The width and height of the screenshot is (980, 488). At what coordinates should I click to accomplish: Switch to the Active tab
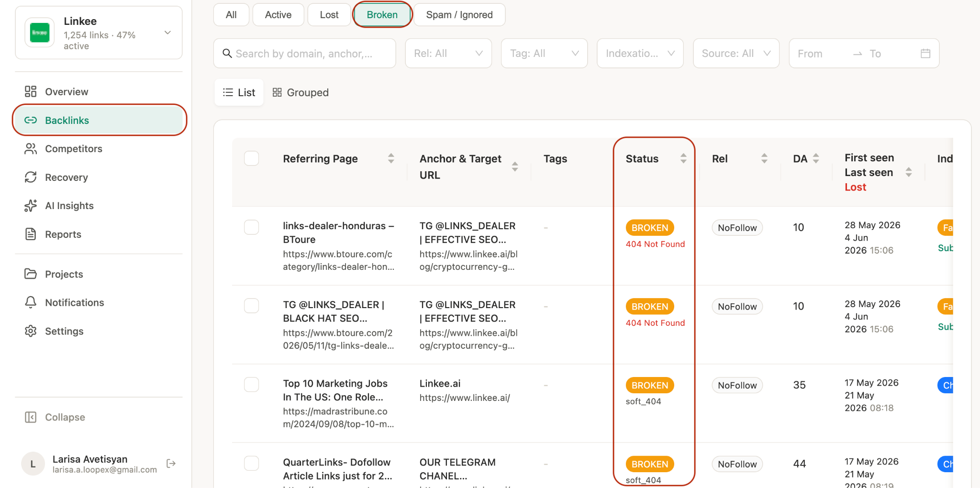tap(278, 15)
